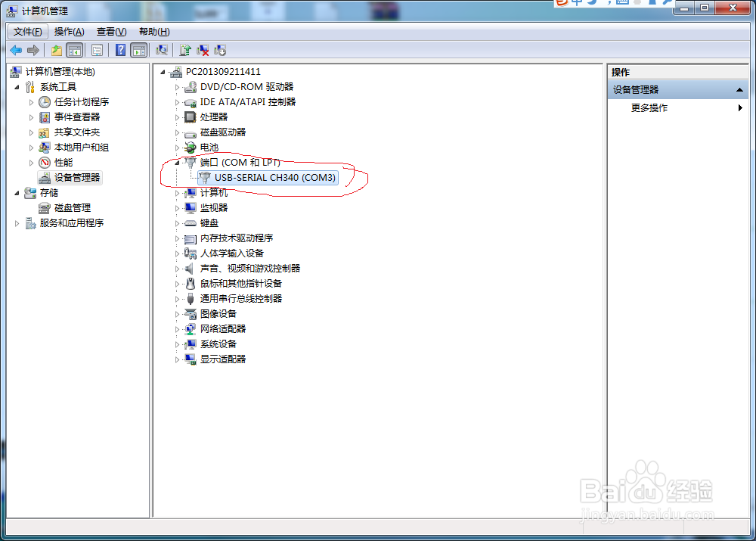Open the 操作(A) menu

point(69,32)
